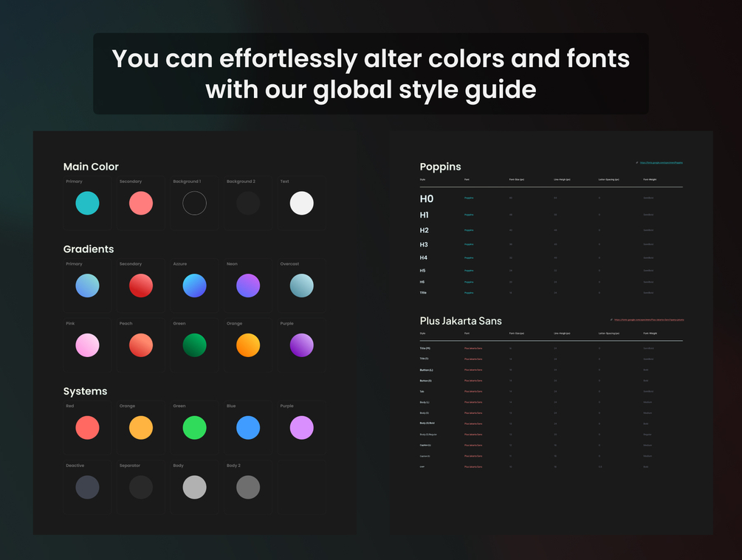Screen dimensions: 742x560
Task: Pick the Green swatch under Systems
Action: click(x=194, y=428)
